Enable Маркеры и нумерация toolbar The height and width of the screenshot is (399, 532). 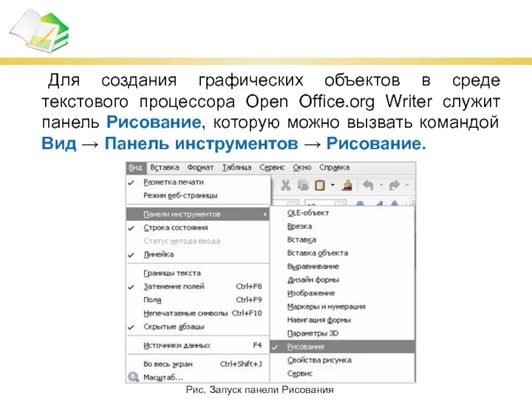(x=342, y=307)
